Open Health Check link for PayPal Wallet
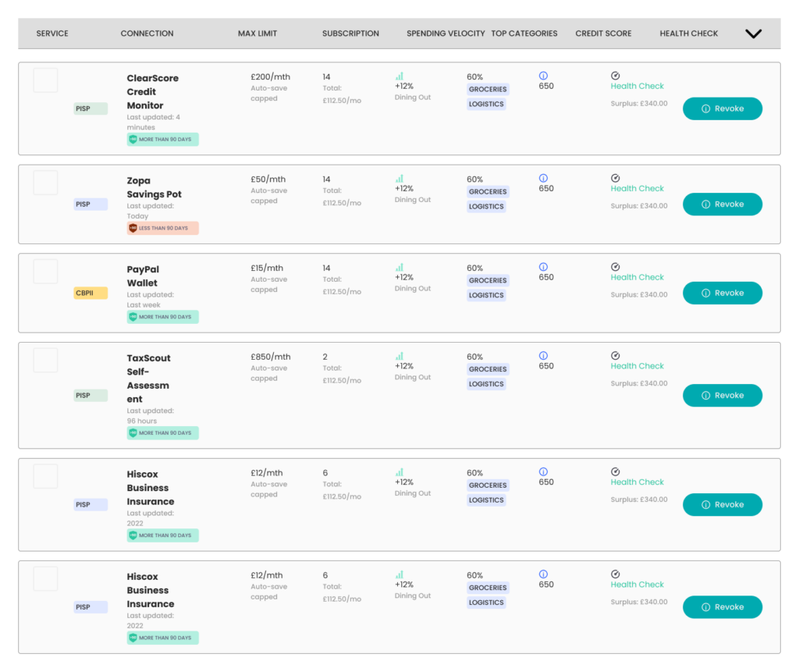 pyautogui.click(x=637, y=277)
